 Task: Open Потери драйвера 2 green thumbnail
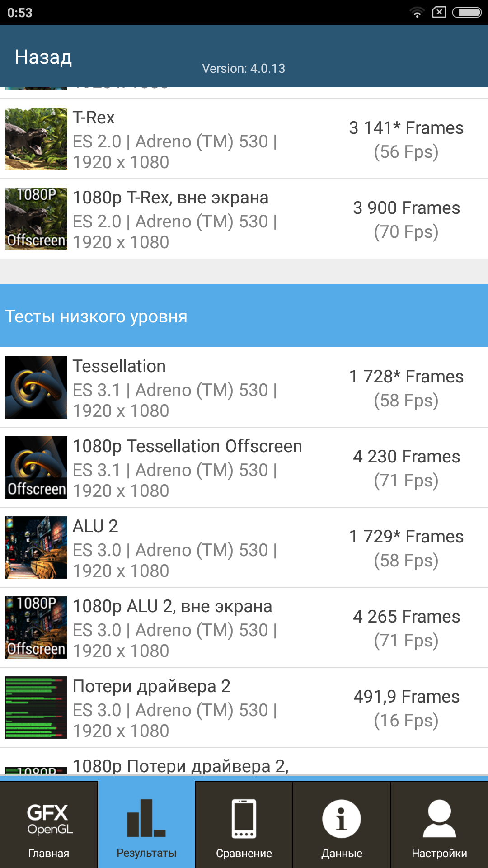[x=36, y=708]
